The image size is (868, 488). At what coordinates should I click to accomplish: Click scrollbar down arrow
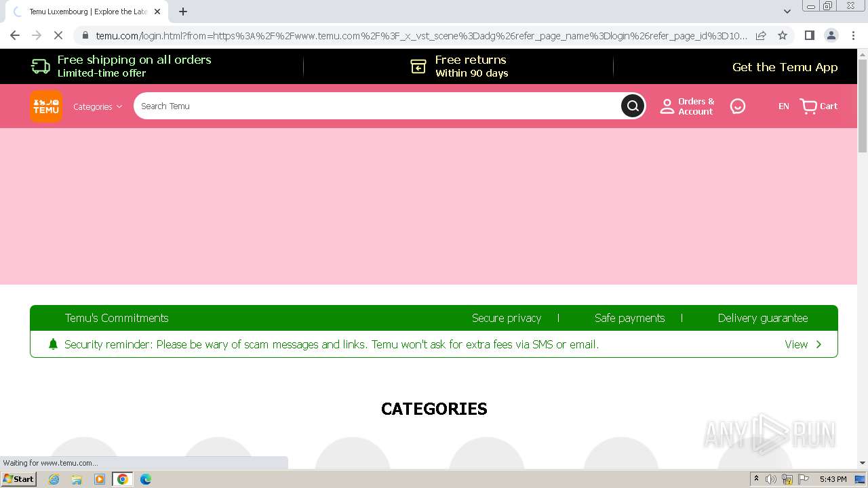coord(863,463)
